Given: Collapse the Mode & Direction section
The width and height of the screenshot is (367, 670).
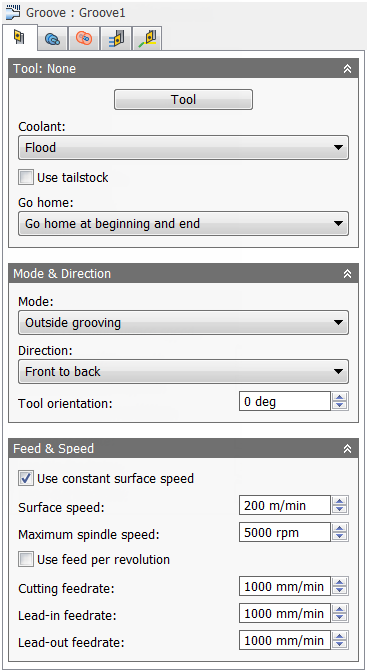Looking at the screenshot, I should 348,273.
